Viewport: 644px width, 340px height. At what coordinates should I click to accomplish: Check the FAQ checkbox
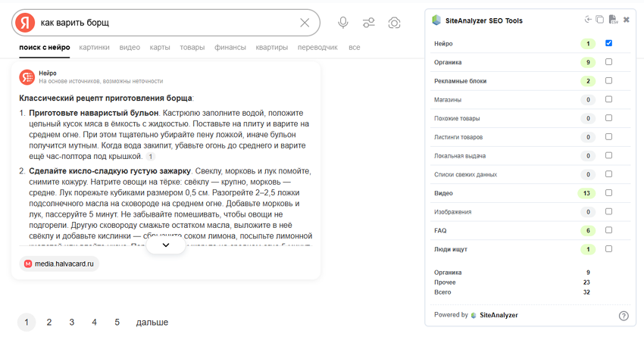coord(608,230)
